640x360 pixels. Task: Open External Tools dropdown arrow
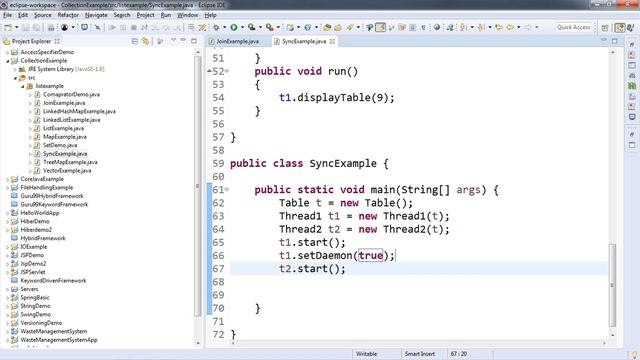(278, 27)
